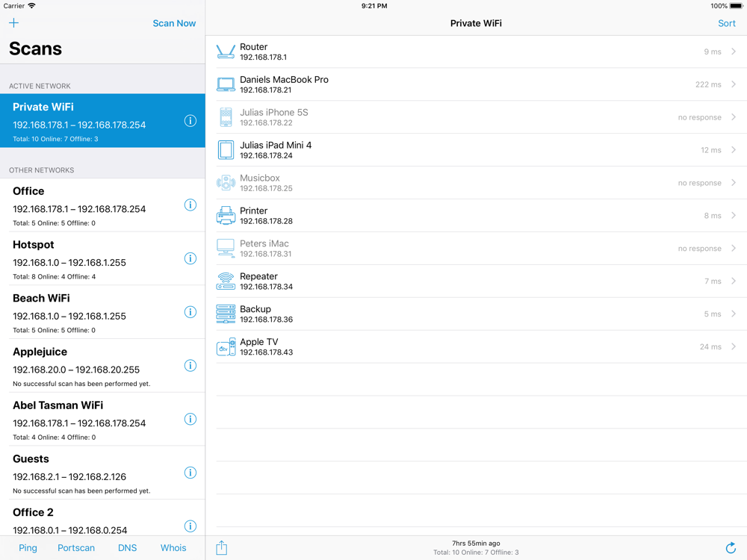The width and height of the screenshot is (747, 560).
Task: Expand Musicbox details chevron
Action: click(734, 183)
